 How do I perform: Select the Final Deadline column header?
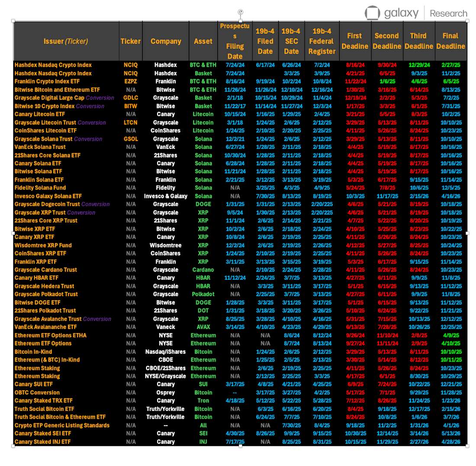pyautogui.click(x=450, y=41)
